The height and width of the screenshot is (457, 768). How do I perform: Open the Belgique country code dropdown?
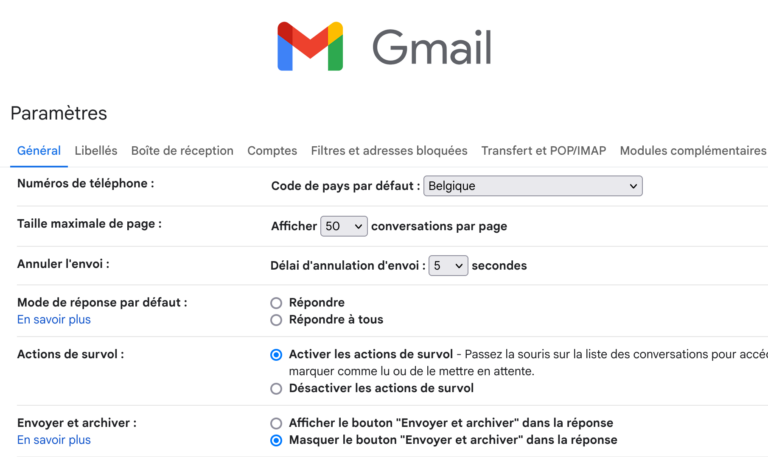click(x=533, y=186)
